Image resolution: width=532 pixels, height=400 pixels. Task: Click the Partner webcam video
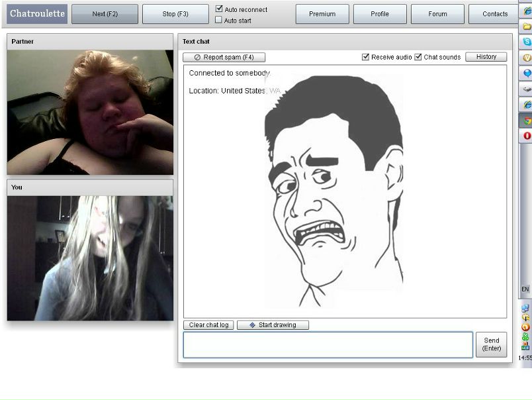(90, 112)
